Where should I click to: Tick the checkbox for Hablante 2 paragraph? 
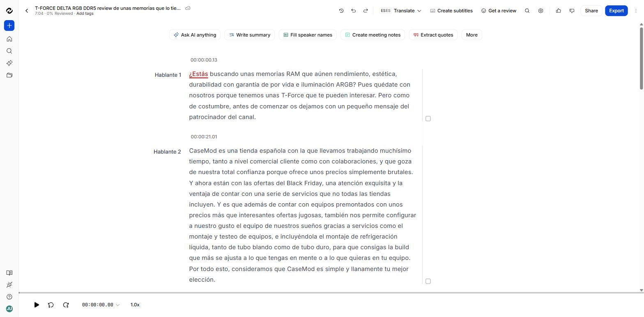coord(428,281)
